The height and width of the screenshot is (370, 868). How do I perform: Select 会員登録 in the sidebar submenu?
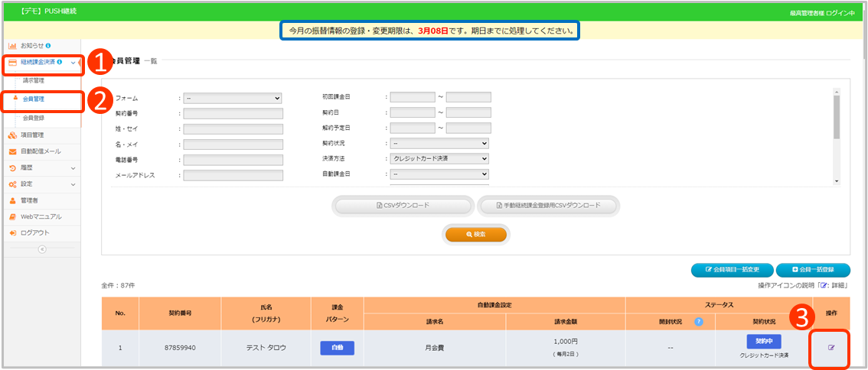click(34, 118)
